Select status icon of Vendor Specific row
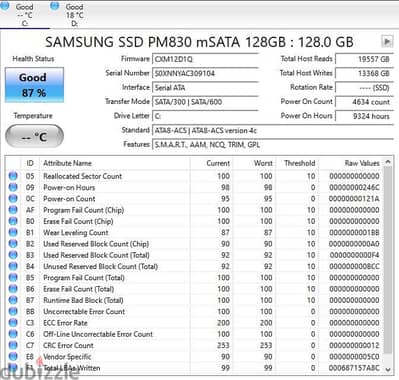This screenshot has height=380, width=399. [13, 357]
